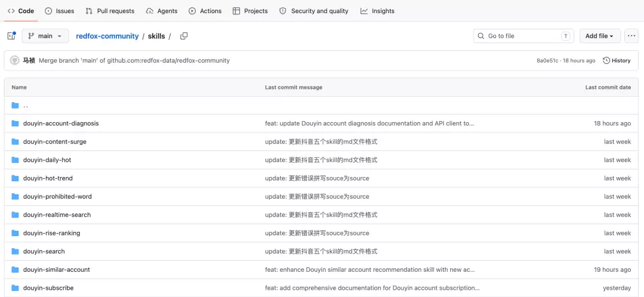
Task: Open the more options ellipsis menu
Action: pos(631,36)
